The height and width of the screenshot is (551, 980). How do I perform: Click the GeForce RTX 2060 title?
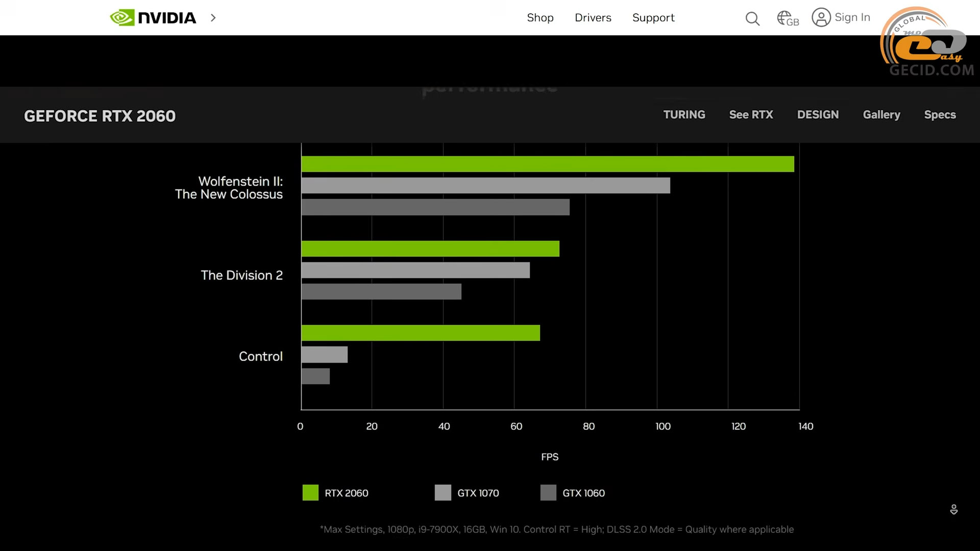point(100,116)
